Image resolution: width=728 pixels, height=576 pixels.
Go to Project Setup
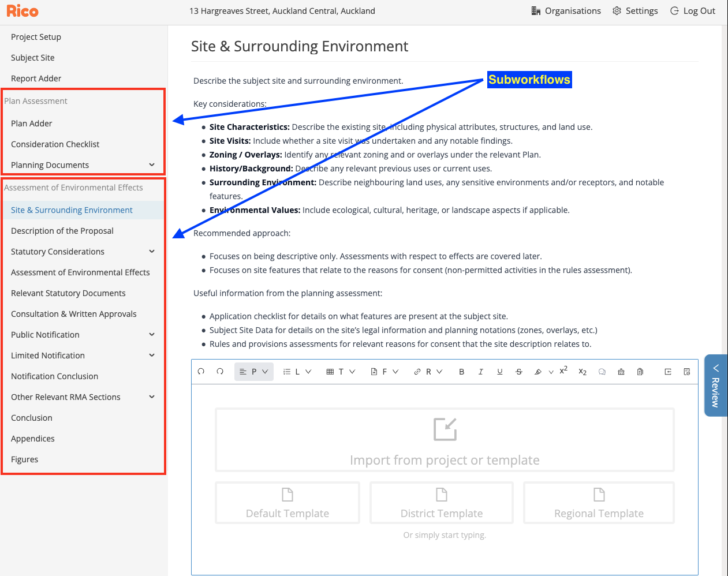36,37
